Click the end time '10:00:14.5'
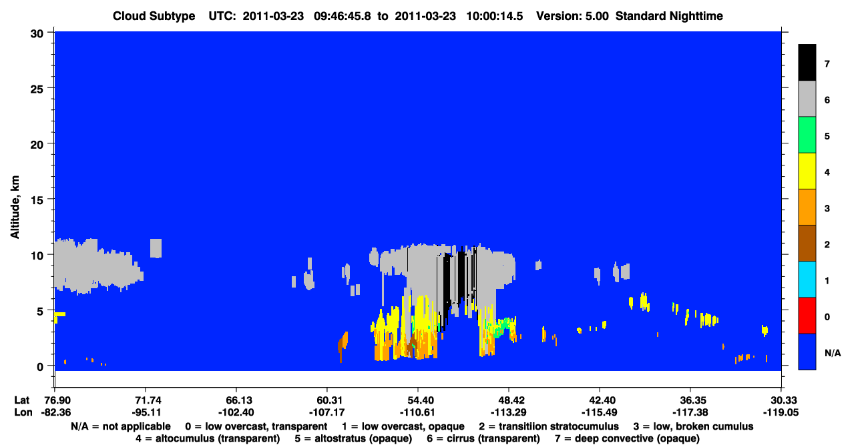 point(493,16)
